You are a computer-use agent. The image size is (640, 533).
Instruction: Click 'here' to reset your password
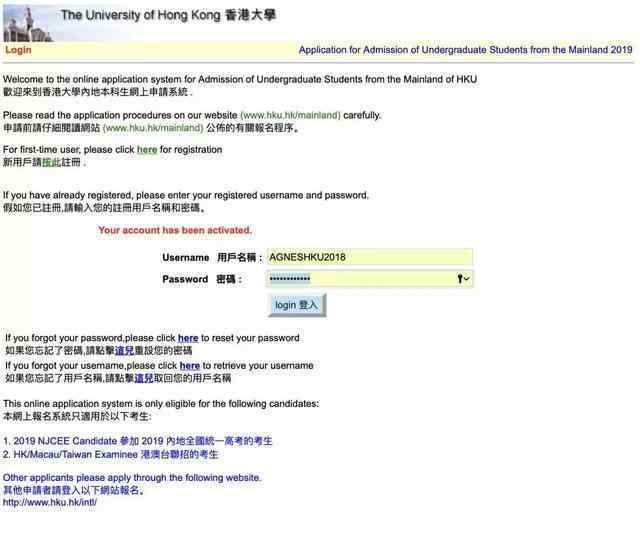(188, 338)
